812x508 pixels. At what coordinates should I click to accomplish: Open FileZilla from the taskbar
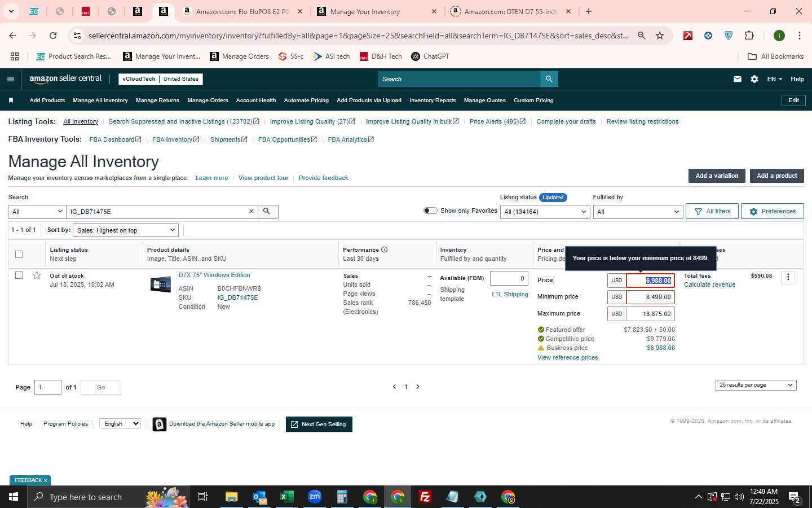coord(425,497)
